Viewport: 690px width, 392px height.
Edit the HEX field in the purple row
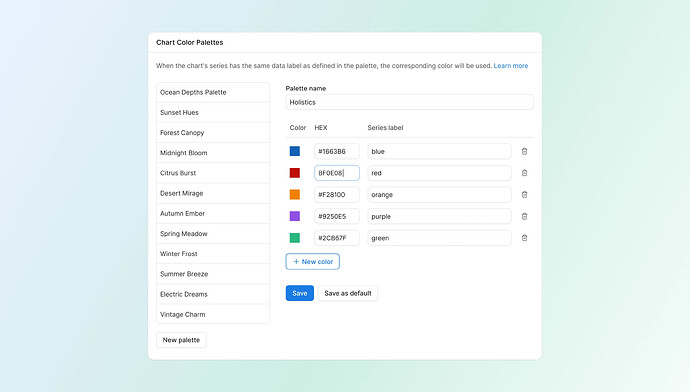click(x=337, y=216)
